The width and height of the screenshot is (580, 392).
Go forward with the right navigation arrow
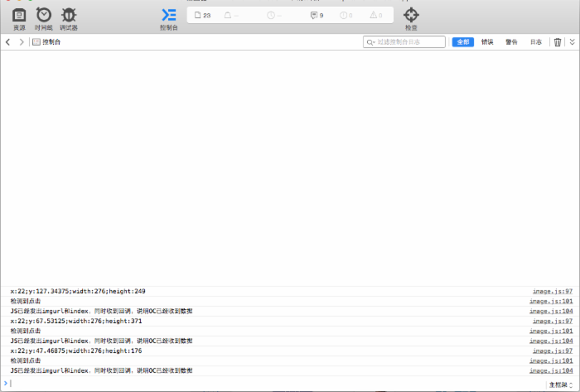point(22,42)
